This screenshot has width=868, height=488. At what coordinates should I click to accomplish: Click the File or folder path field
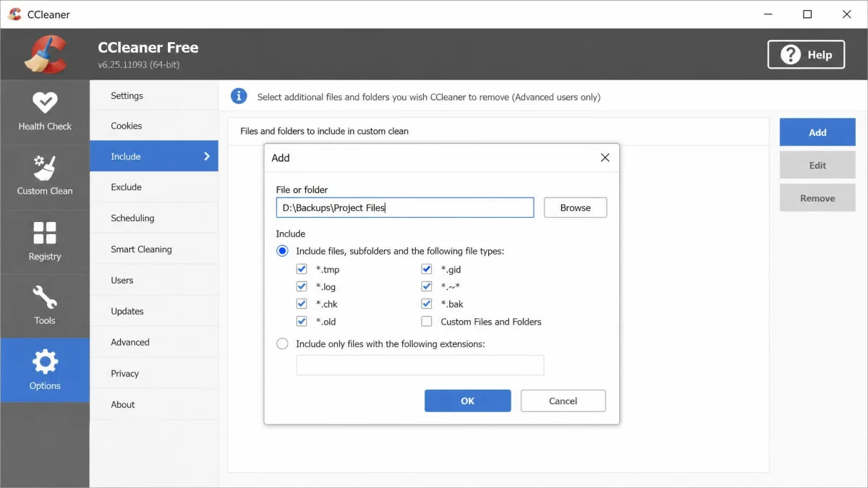405,207
